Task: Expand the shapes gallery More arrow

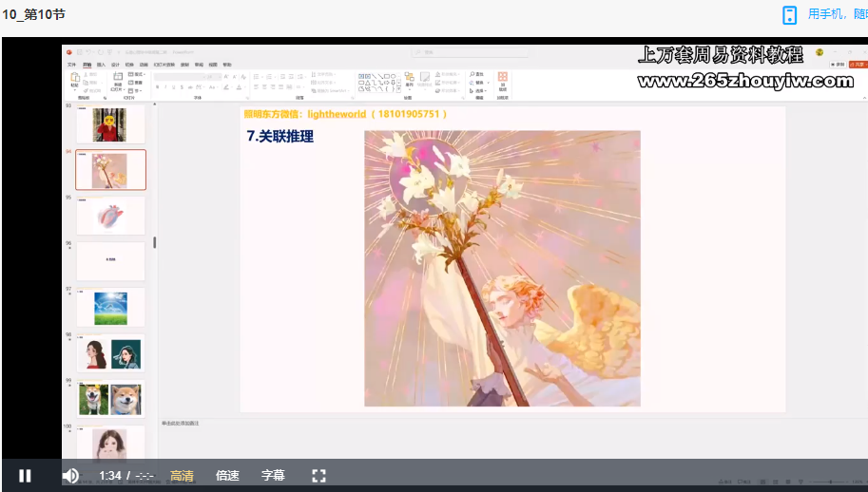Action: 398,89
